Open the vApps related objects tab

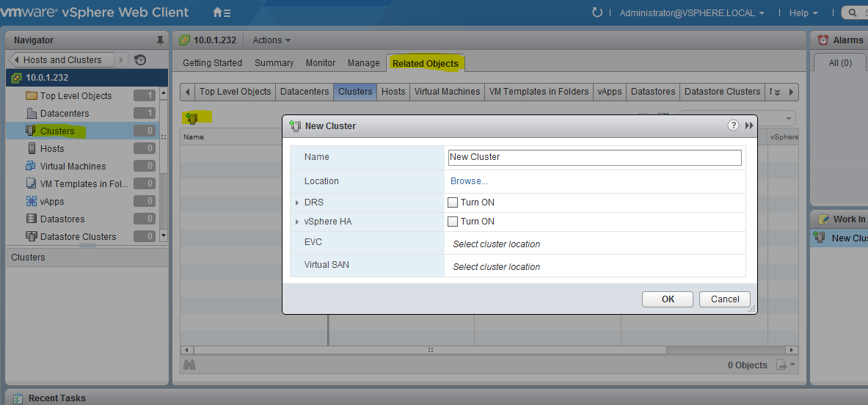pos(610,92)
